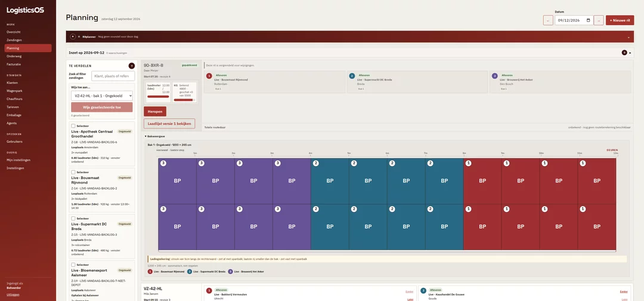
Task: Go to the next day with the right arrow
Action: pyautogui.click(x=599, y=20)
